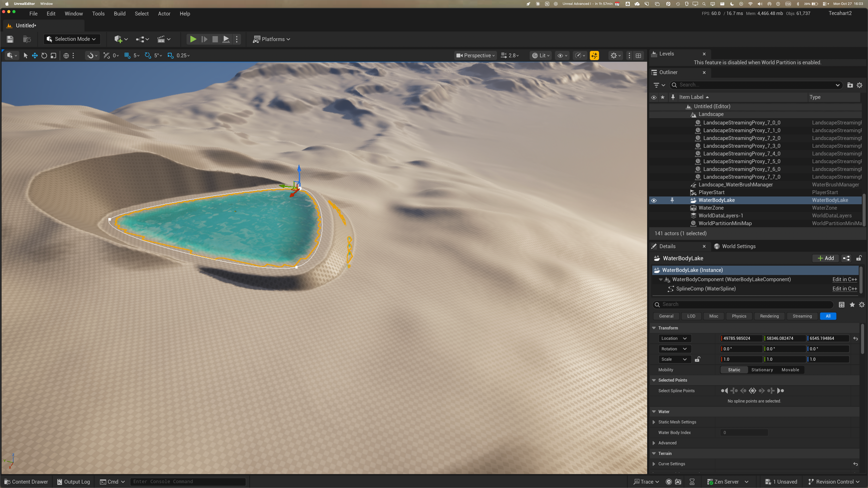Select WaterZone in the Outliner

click(x=711, y=208)
